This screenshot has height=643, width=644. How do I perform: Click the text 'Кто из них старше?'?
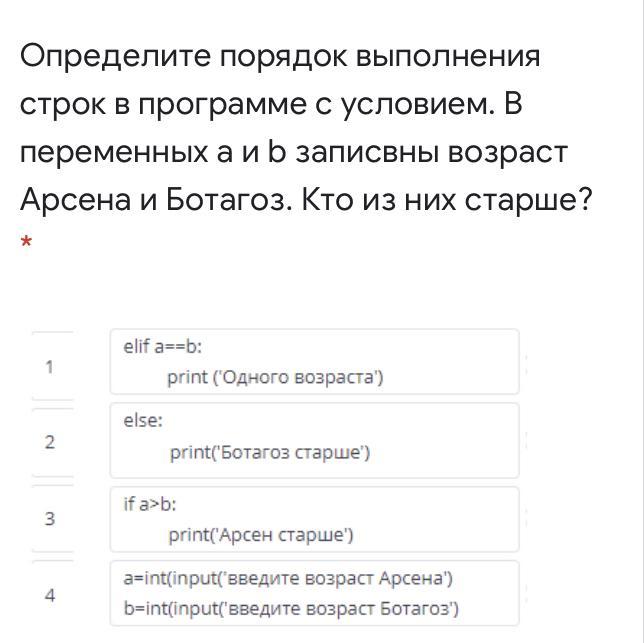pyautogui.click(x=447, y=200)
